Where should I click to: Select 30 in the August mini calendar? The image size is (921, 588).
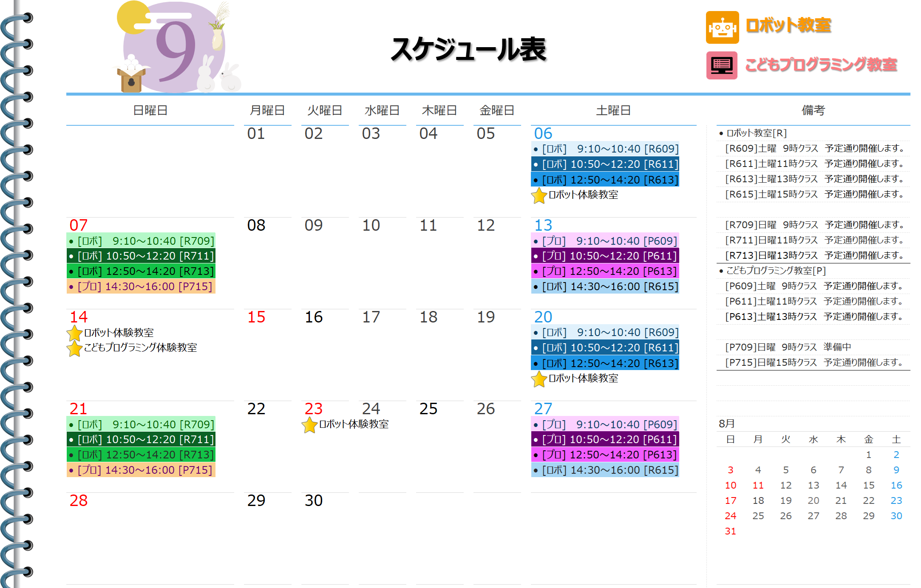[896, 516]
